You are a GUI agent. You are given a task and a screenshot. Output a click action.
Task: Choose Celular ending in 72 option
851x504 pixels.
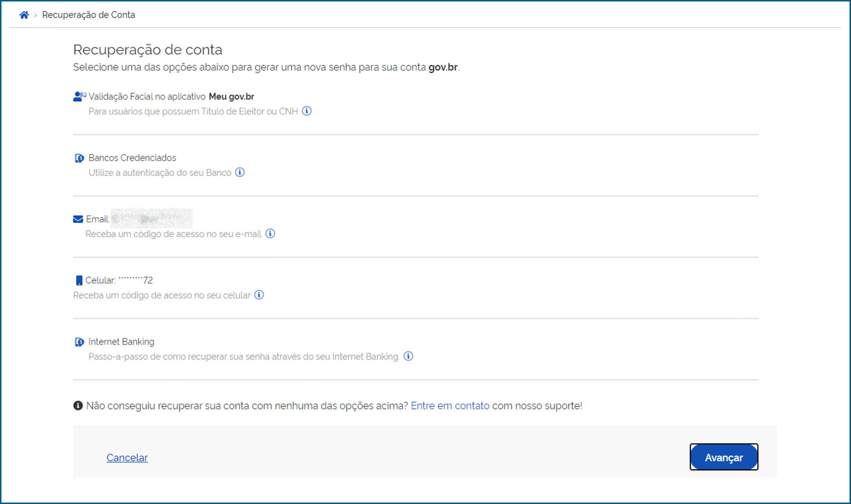click(119, 281)
